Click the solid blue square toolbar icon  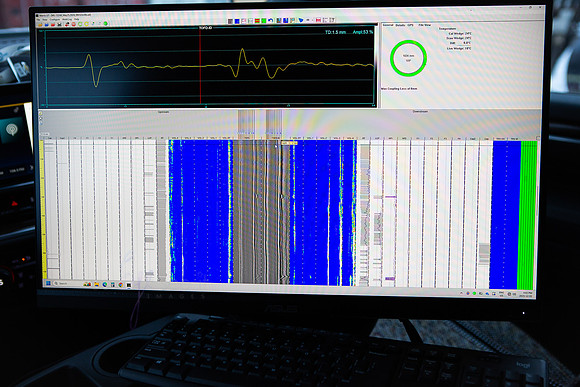tap(237, 21)
